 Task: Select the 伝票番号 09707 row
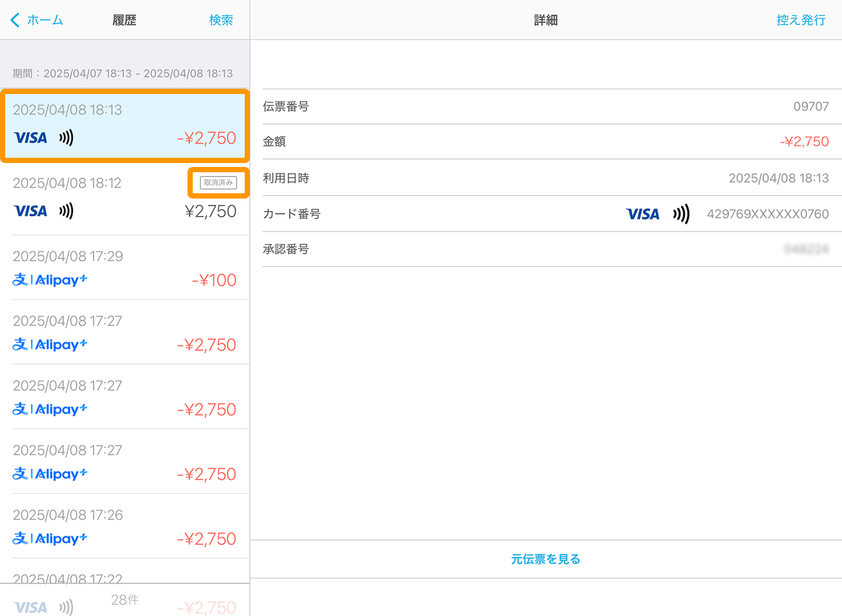pyautogui.click(x=545, y=107)
